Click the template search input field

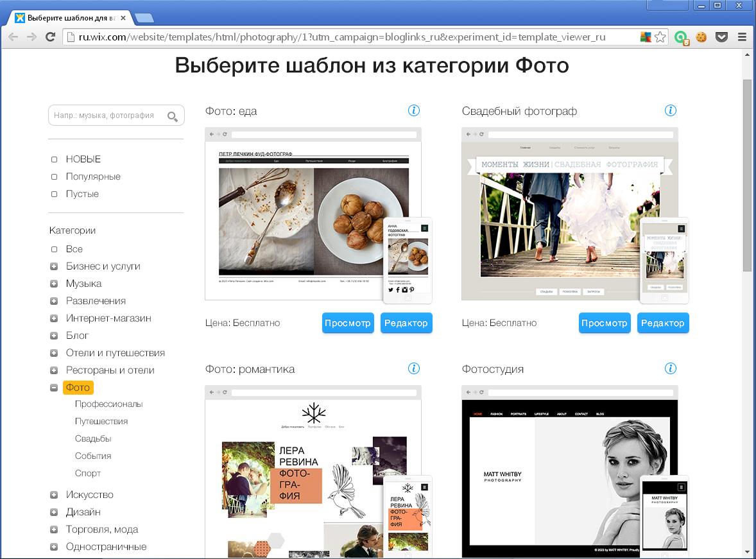point(106,116)
